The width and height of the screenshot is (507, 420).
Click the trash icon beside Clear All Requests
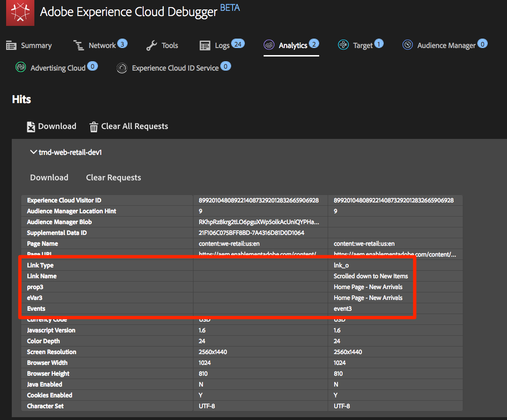tap(94, 126)
